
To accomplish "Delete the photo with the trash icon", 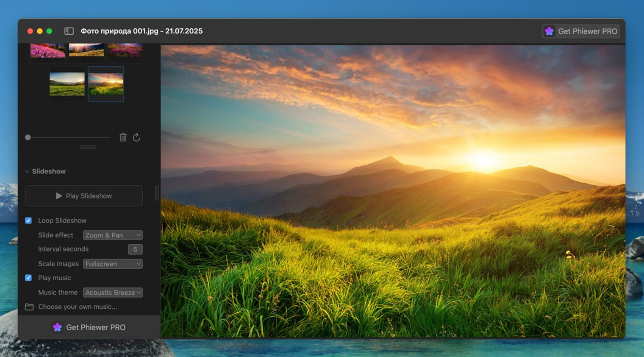I will [x=123, y=137].
